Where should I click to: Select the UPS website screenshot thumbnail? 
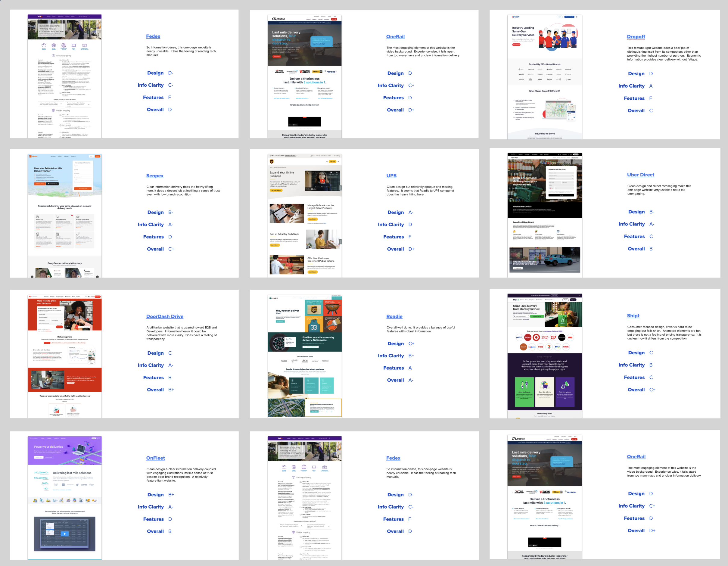(x=305, y=216)
